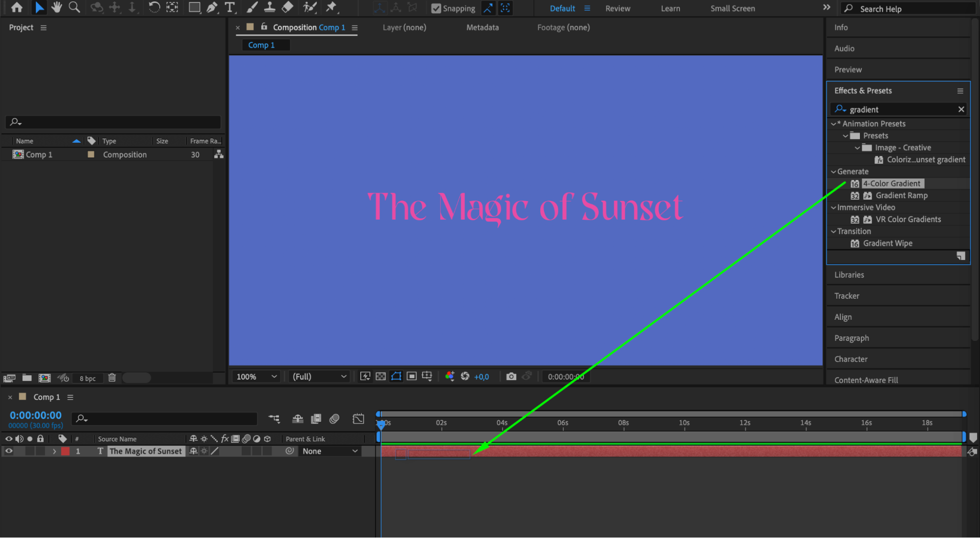Image resolution: width=980 pixels, height=538 pixels.
Task: Click the snapshot camera icon
Action: point(511,376)
